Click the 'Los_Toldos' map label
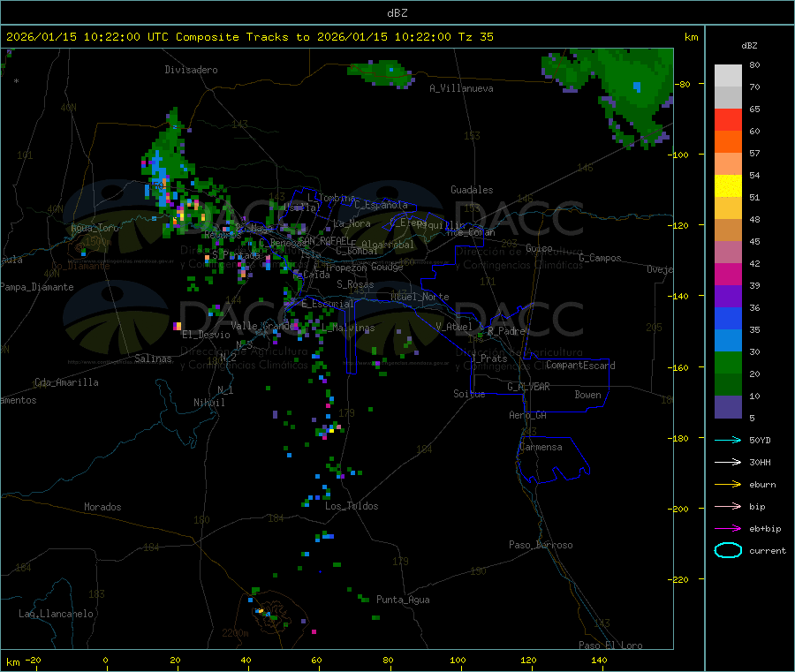This screenshot has height=672, width=795. tap(352, 506)
